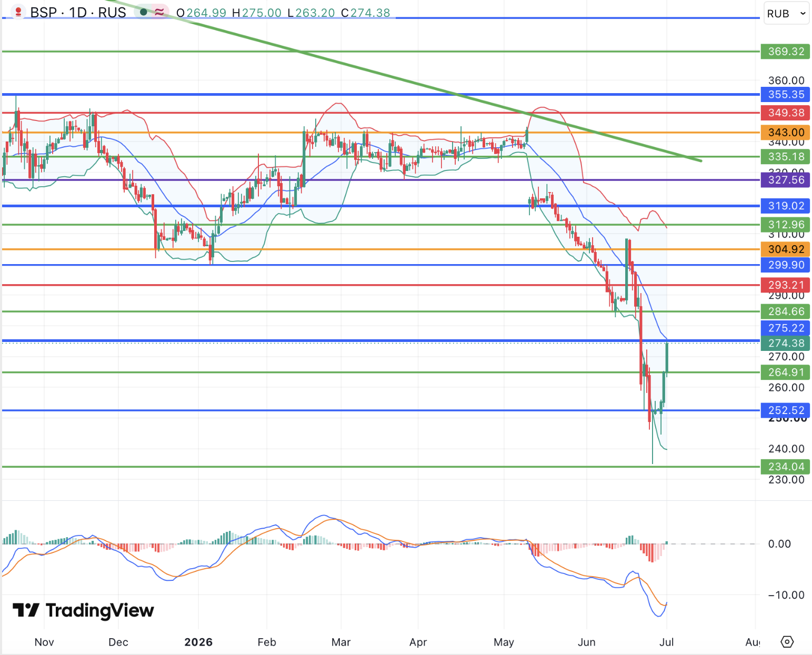This screenshot has height=655, width=812.
Task: Open the RUB currency dropdown
Action: point(786,14)
